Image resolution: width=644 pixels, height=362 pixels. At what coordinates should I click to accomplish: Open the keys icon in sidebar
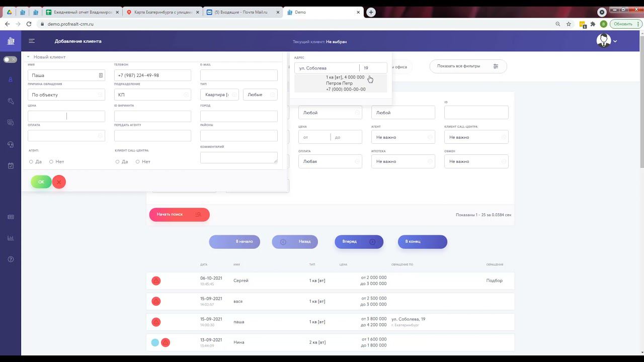(11, 101)
